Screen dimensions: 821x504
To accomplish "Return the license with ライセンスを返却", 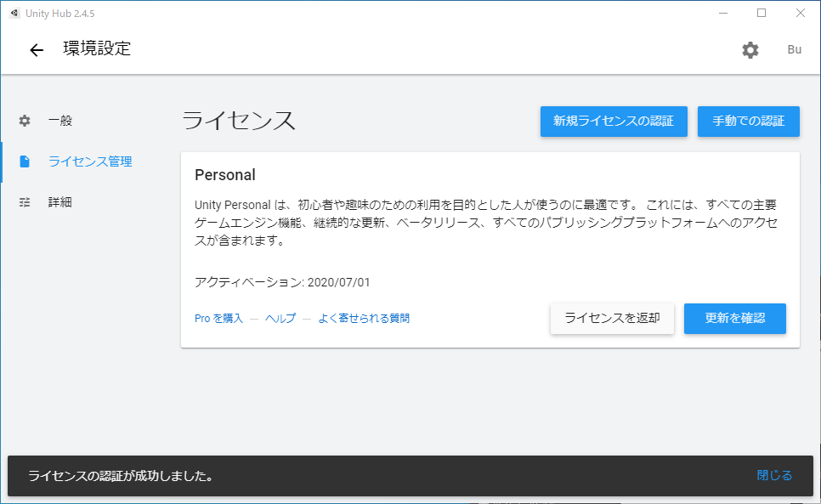I will click(612, 319).
